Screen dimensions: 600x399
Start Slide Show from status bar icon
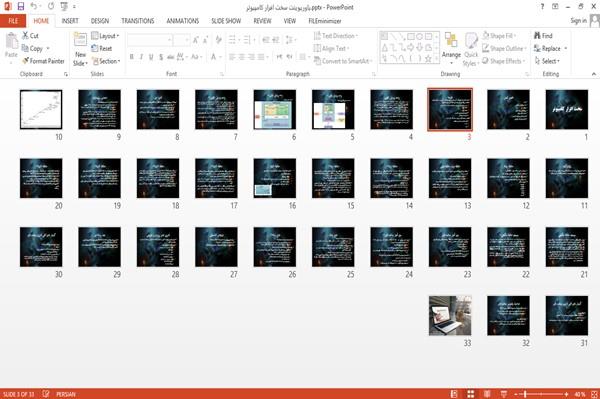tap(504, 394)
